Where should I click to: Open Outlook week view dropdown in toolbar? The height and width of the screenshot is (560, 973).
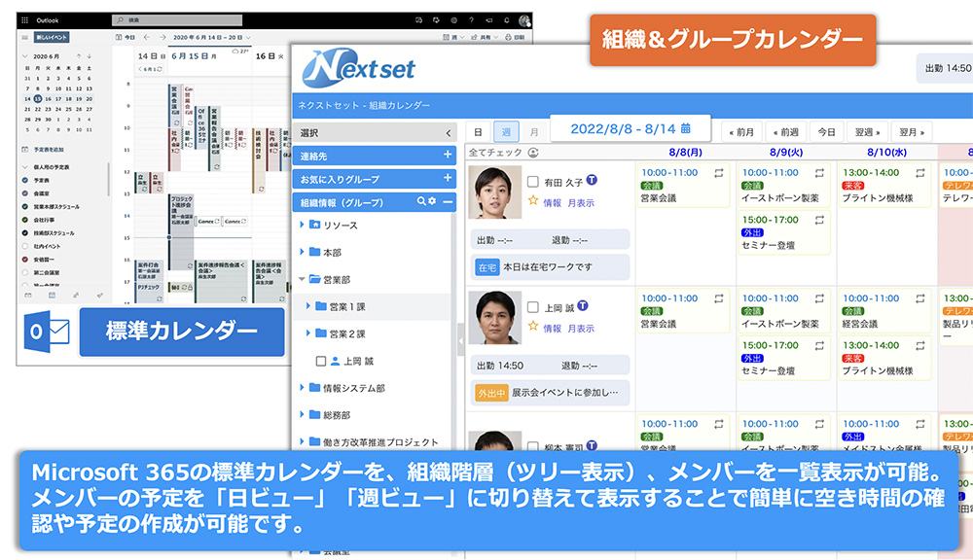point(454,37)
